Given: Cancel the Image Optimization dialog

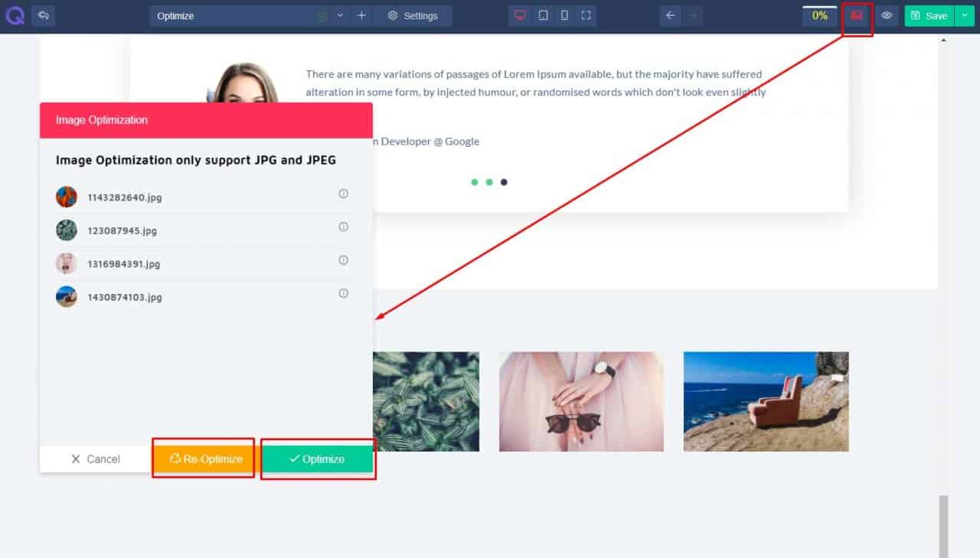Looking at the screenshot, I should (96, 459).
